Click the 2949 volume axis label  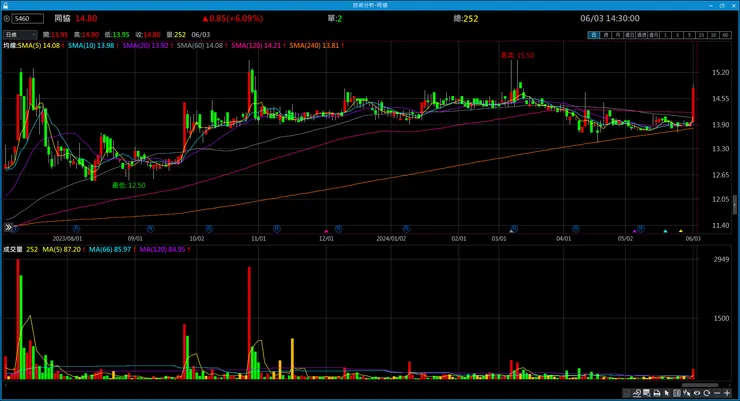click(721, 259)
